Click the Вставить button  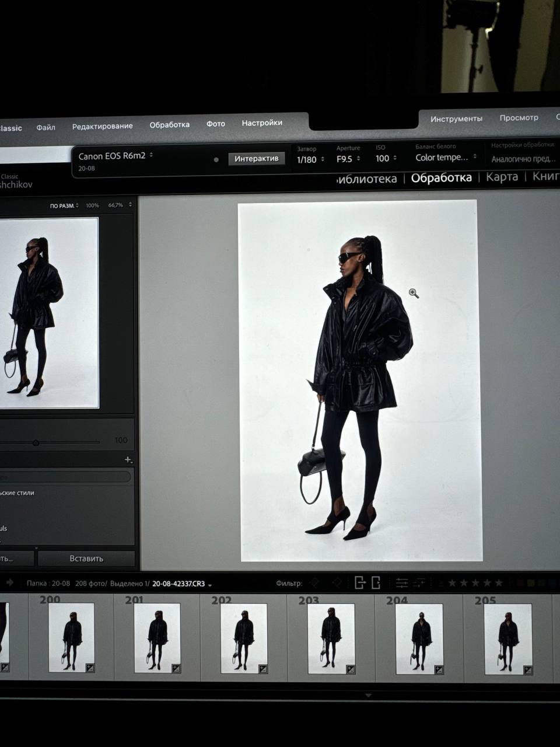pos(86,558)
